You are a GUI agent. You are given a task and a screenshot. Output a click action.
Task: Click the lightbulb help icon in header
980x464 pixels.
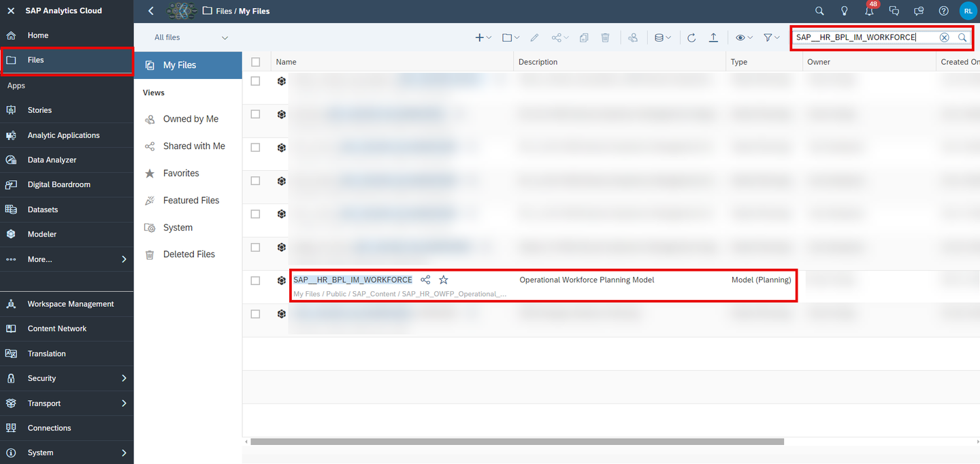(x=845, y=11)
